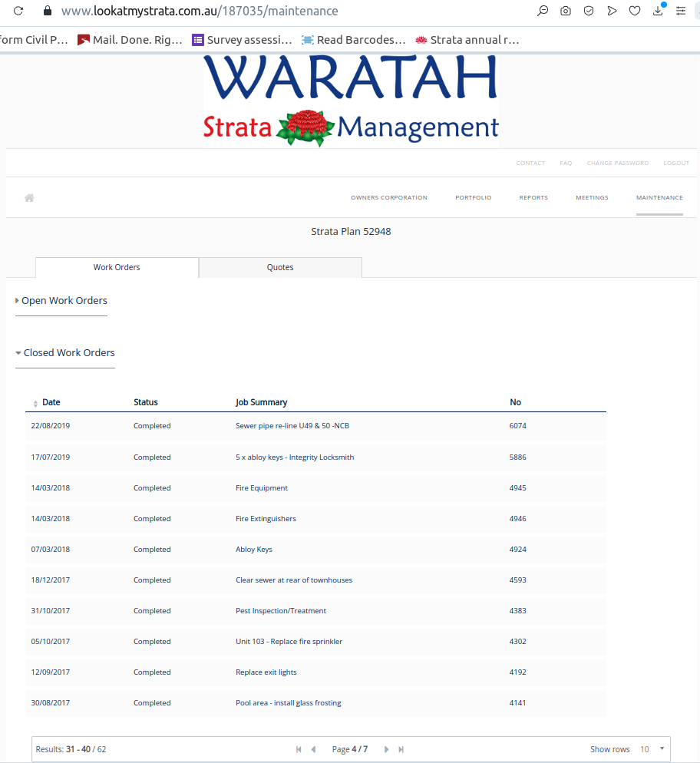Click the Results 31 - 40 / 62 count
The image size is (700, 763).
pyautogui.click(x=71, y=749)
